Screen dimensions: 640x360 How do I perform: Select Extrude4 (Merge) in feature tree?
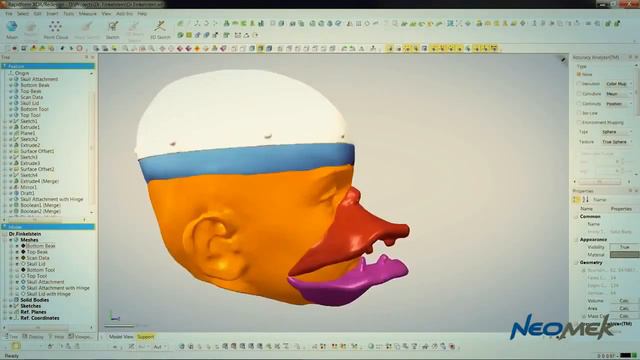(40, 181)
